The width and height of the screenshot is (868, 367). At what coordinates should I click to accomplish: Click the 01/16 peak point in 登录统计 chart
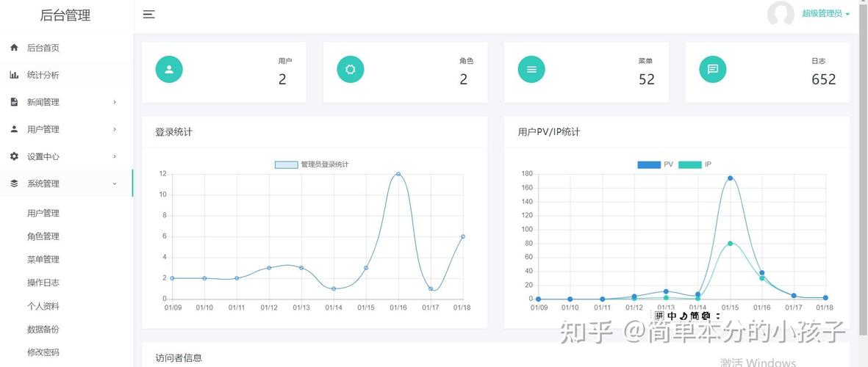[398, 174]
